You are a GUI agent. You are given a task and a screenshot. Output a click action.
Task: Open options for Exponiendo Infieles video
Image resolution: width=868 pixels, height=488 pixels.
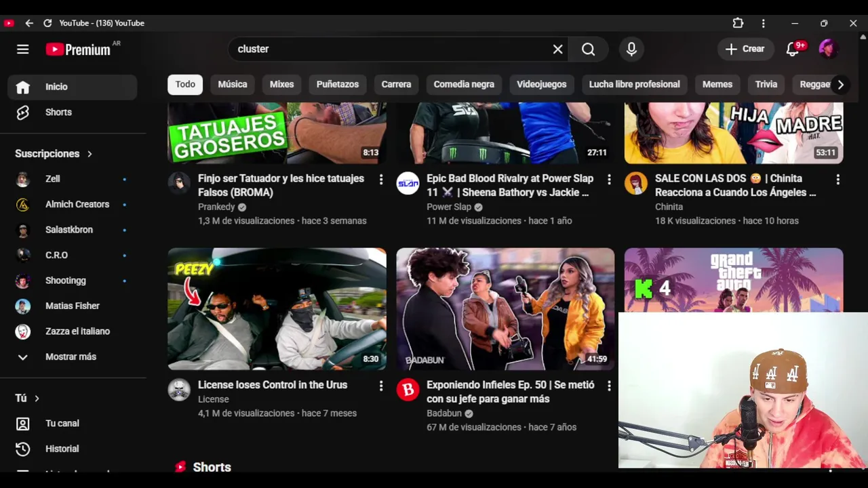(609, 386)
